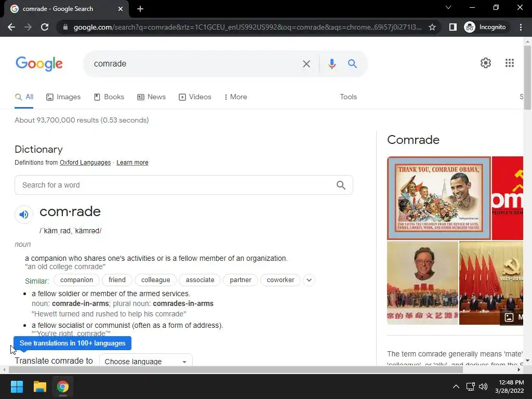Select the friend synonym chip

117,280
